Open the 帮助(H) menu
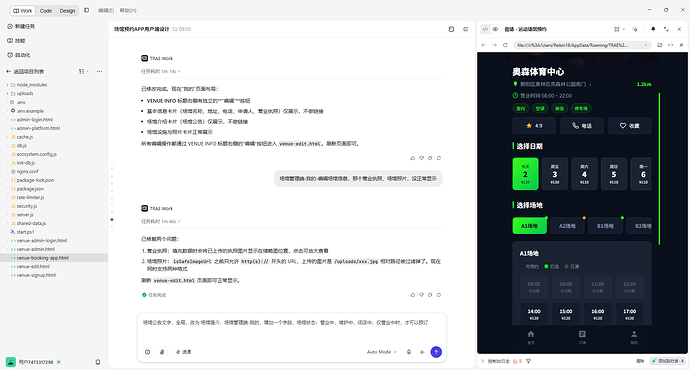This screenshot has width=690, height=370. 128,11
